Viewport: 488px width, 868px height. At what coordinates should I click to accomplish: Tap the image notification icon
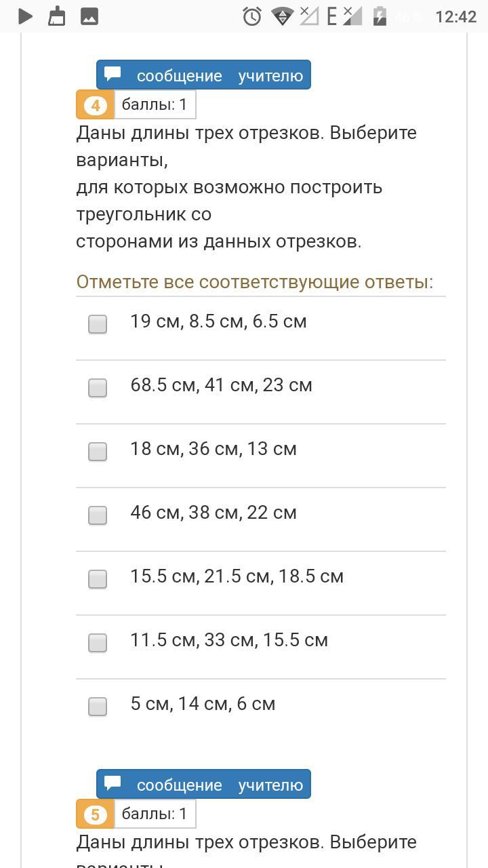click(x=89, y=16)
